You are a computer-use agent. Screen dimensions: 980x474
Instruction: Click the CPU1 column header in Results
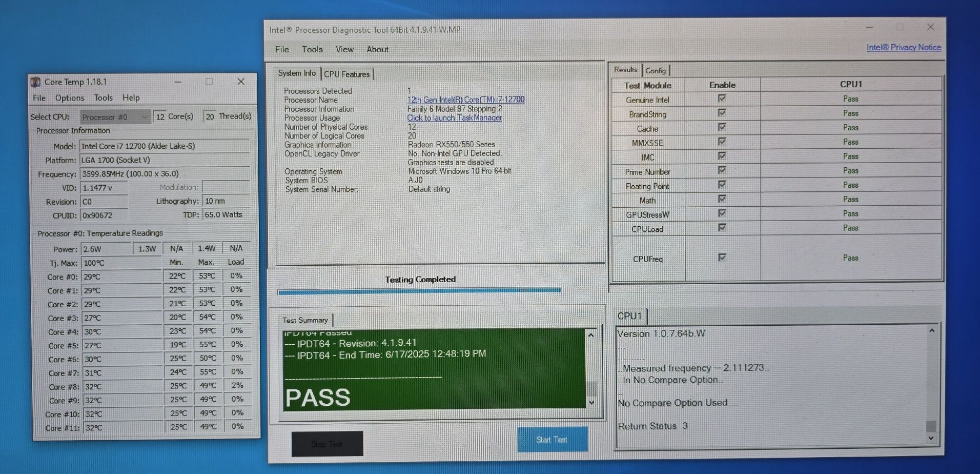[851, 84]
